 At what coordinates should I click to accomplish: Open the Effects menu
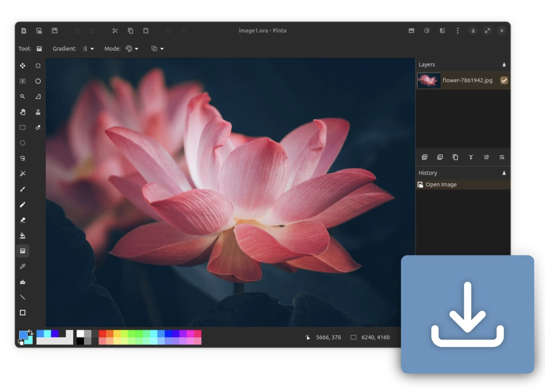tap(442, 31)
